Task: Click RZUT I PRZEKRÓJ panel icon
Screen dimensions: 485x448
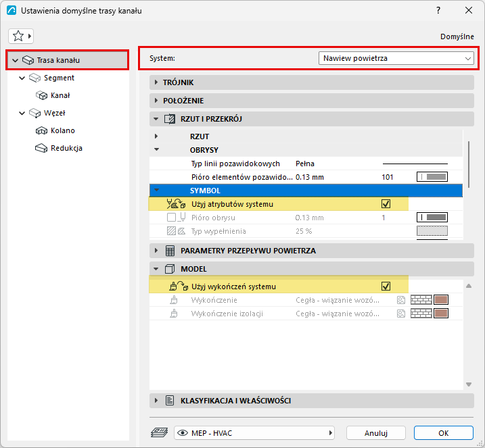Action: pos(170,119)
